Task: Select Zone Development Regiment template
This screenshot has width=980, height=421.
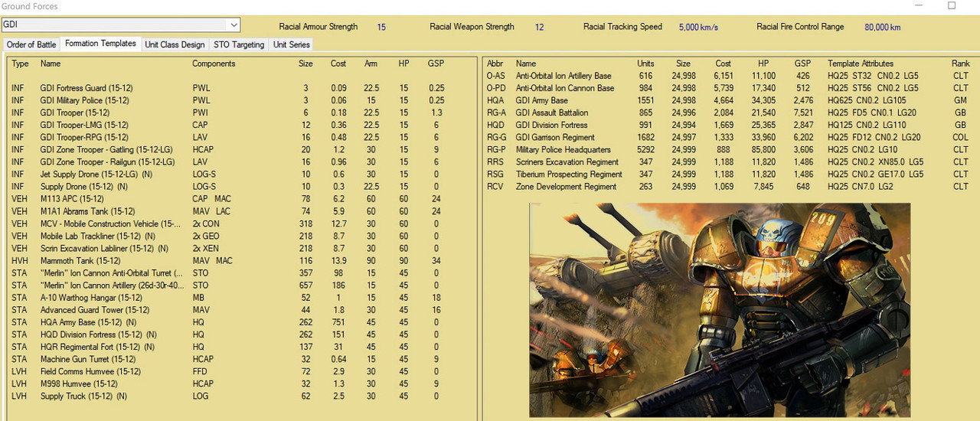Action: (730, 186)
